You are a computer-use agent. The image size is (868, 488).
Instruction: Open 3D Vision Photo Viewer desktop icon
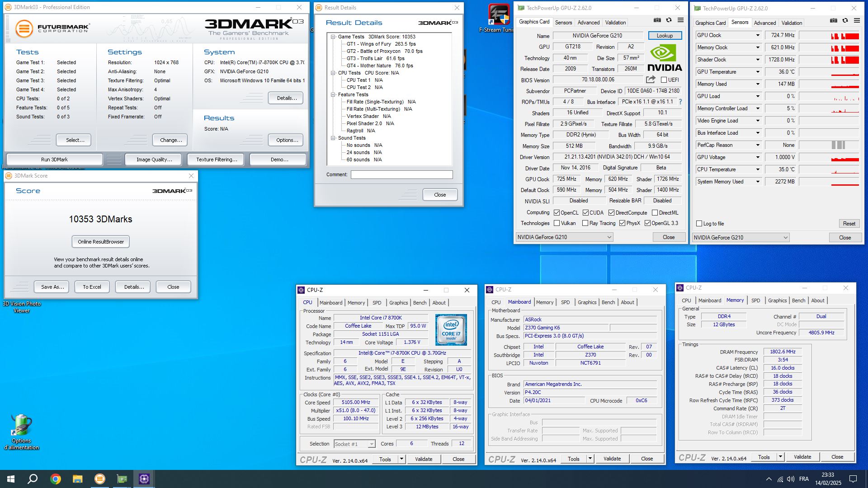click(x=21, y=307)
